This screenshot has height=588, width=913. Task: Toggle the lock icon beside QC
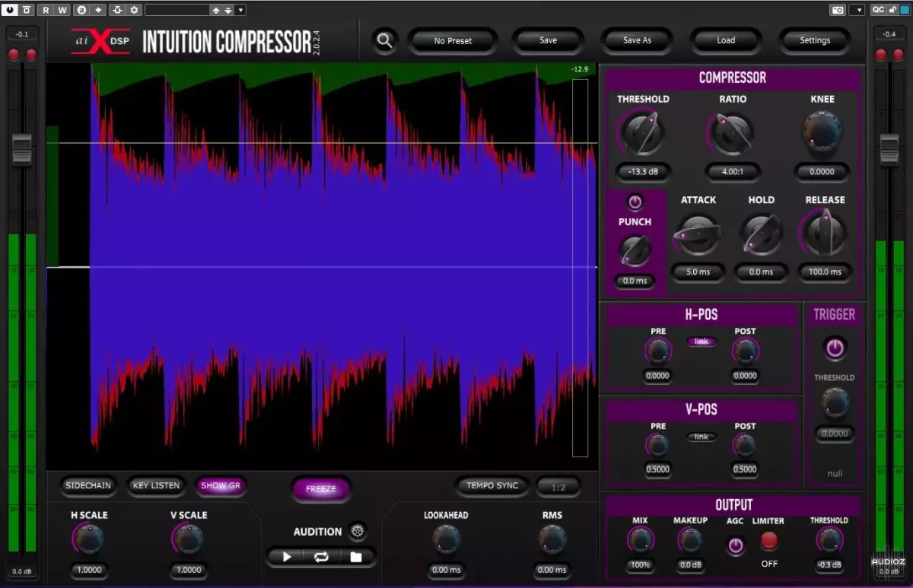click(892, 10)
